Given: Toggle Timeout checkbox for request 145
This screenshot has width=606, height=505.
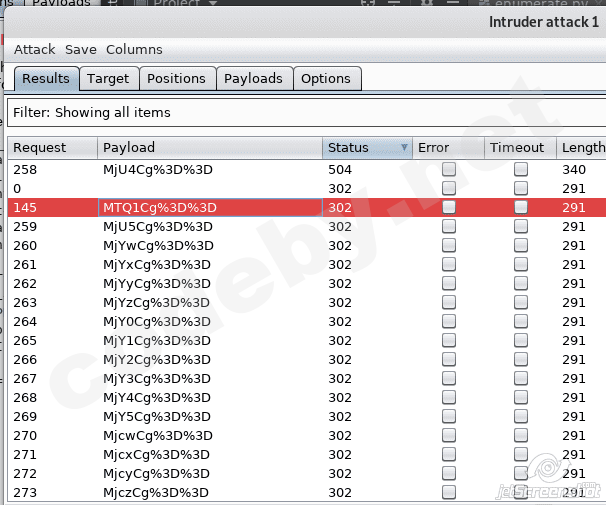Looking at the screenshot, I should [x=521, y=207].
